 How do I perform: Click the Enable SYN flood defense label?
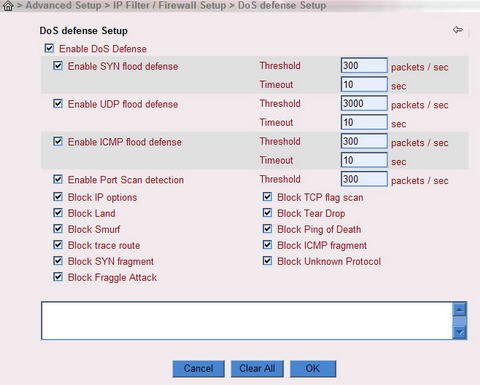click(x=123, y=66)
